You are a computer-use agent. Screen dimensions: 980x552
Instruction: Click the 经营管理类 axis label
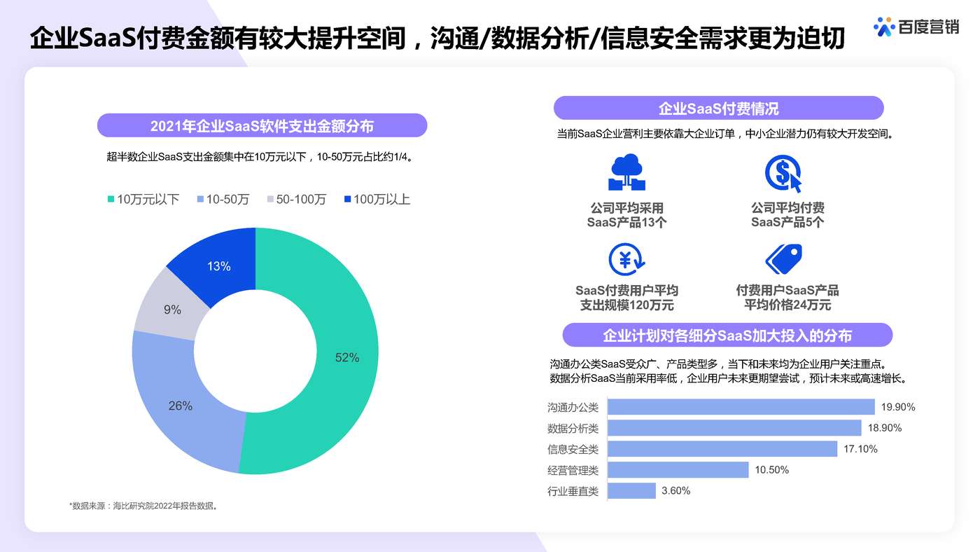(573, 470)
